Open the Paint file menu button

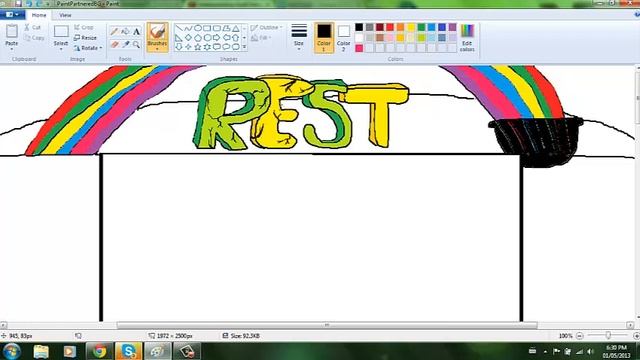[x=12, y=15]
